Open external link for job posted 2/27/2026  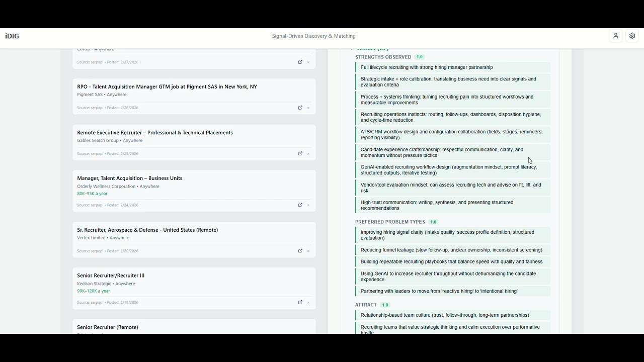click(300, 62)
